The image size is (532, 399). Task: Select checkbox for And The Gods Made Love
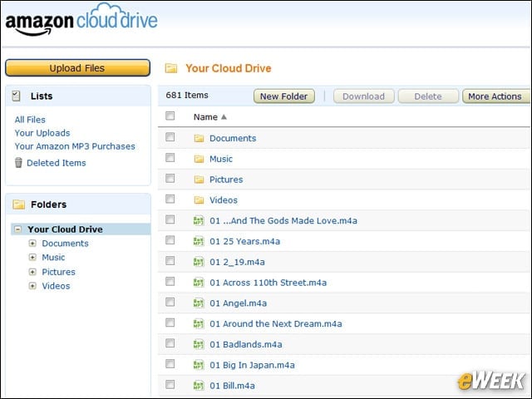point(170,219)
